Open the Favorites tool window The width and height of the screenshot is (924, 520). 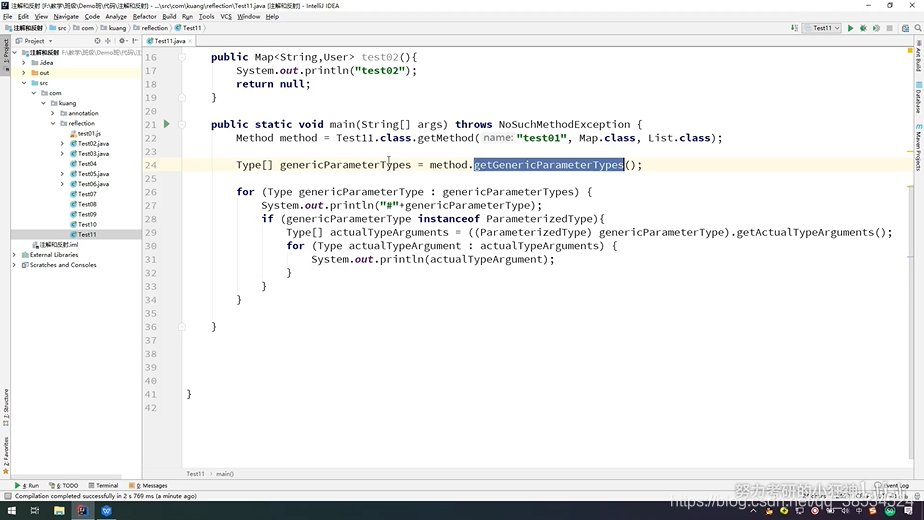[5, 456]
